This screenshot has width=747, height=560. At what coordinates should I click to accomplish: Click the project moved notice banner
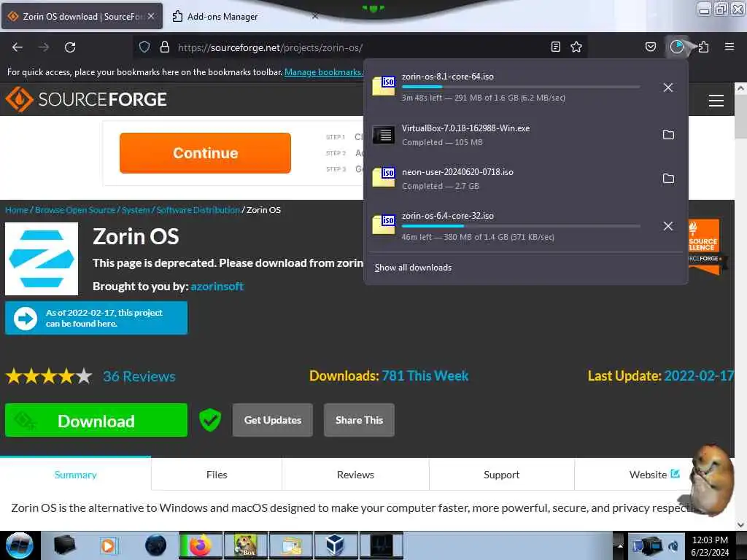[x=96, y=318]
